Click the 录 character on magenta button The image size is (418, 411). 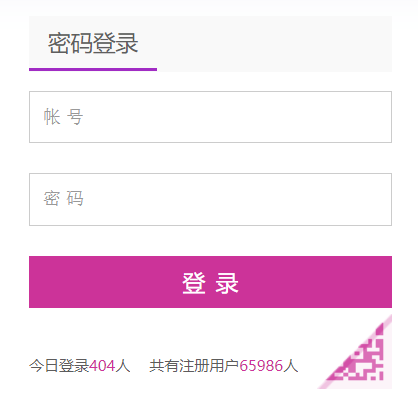(227, 283)
